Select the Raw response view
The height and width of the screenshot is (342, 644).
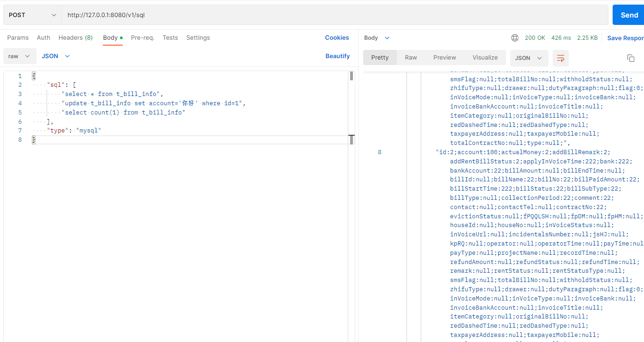pyautogui.click(x=411, y=57)
